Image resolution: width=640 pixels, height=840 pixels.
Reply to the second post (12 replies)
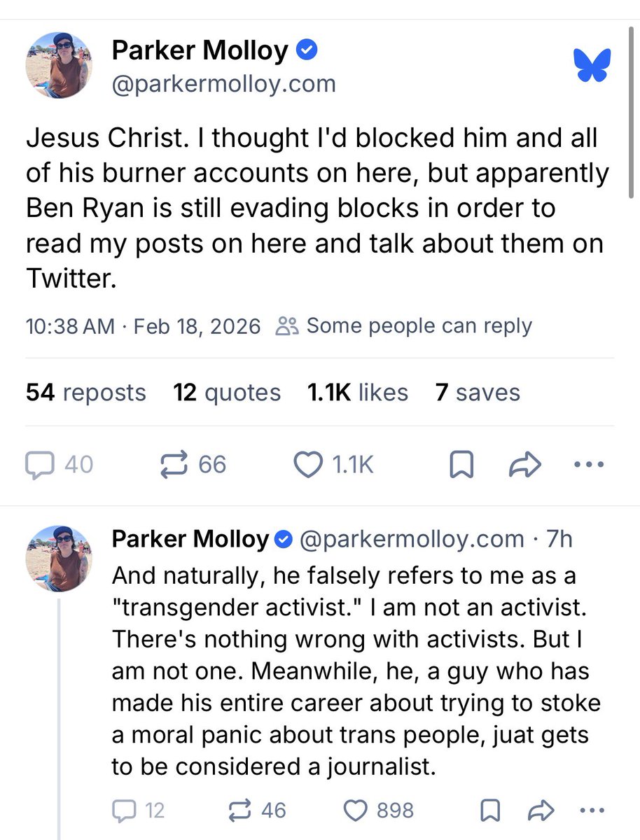[x=123, y=810]
